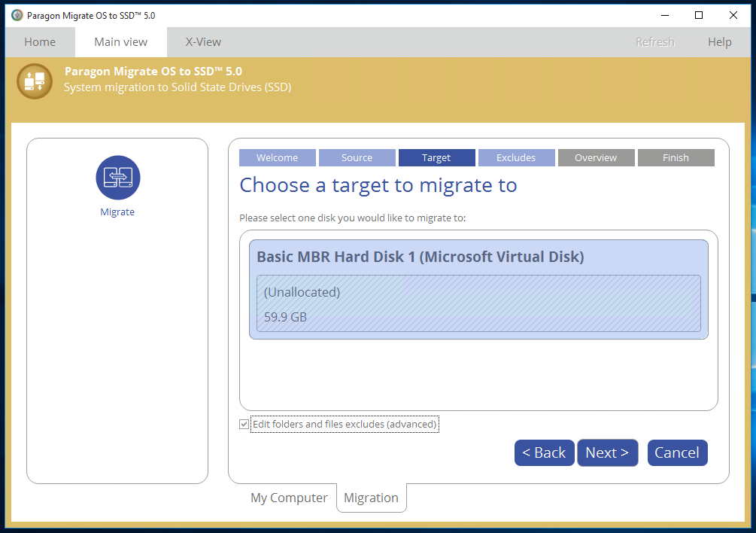The width and height of the screenshot is (756, 533).
Task: Click the Unallocated 59.9 GB partition block
Action: 478,303
